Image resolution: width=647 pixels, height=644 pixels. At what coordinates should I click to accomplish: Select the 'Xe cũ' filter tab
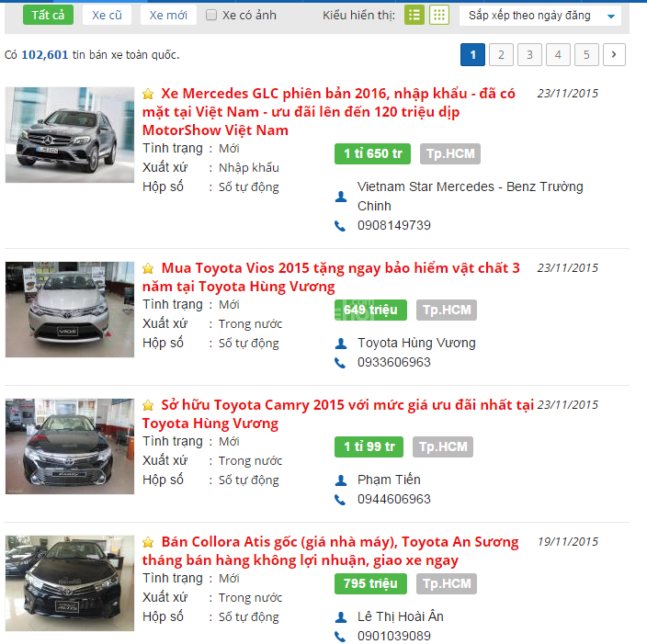coord(107,16)
